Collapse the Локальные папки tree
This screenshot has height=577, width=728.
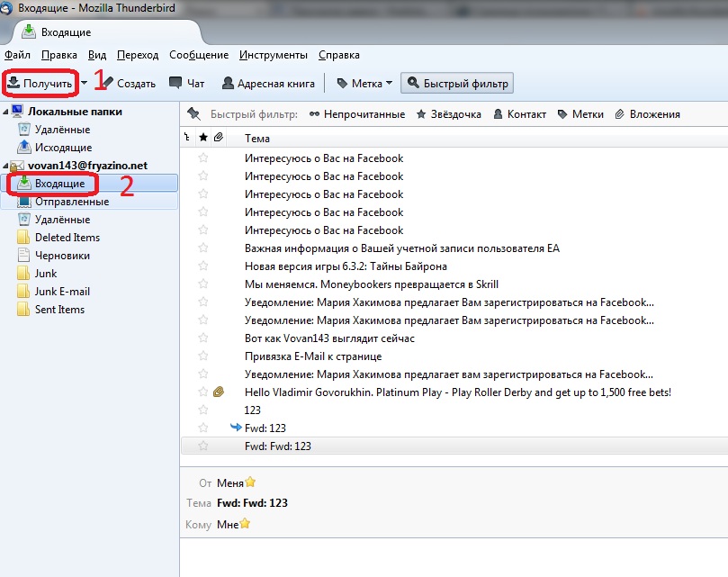tap(5, 112)
